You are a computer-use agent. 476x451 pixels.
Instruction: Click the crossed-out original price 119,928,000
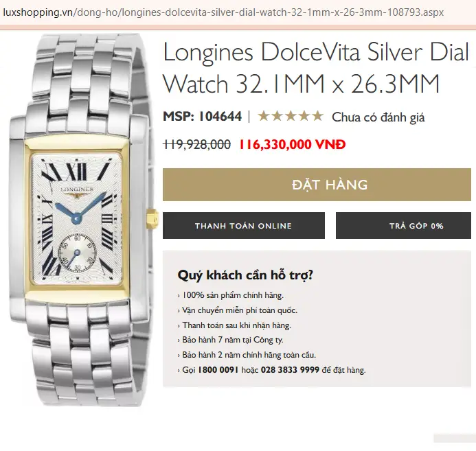click(196, 144)
